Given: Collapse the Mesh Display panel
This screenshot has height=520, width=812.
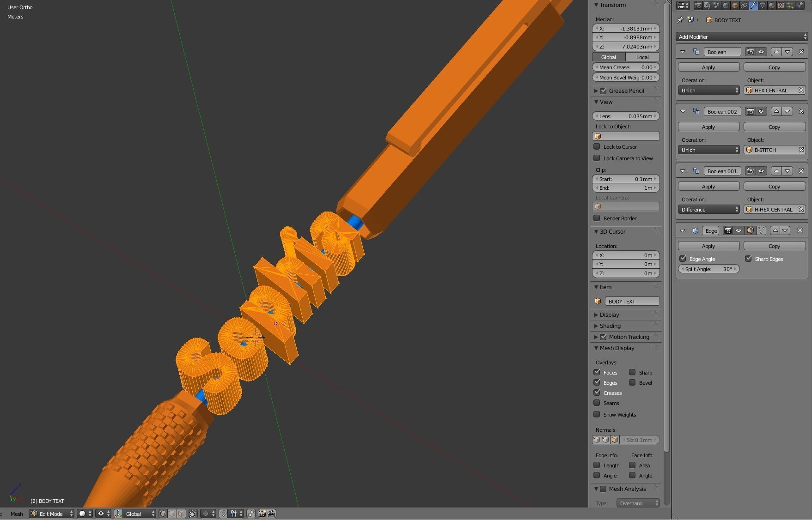Looking at the screenshot, I should click(x=596, y=348).
